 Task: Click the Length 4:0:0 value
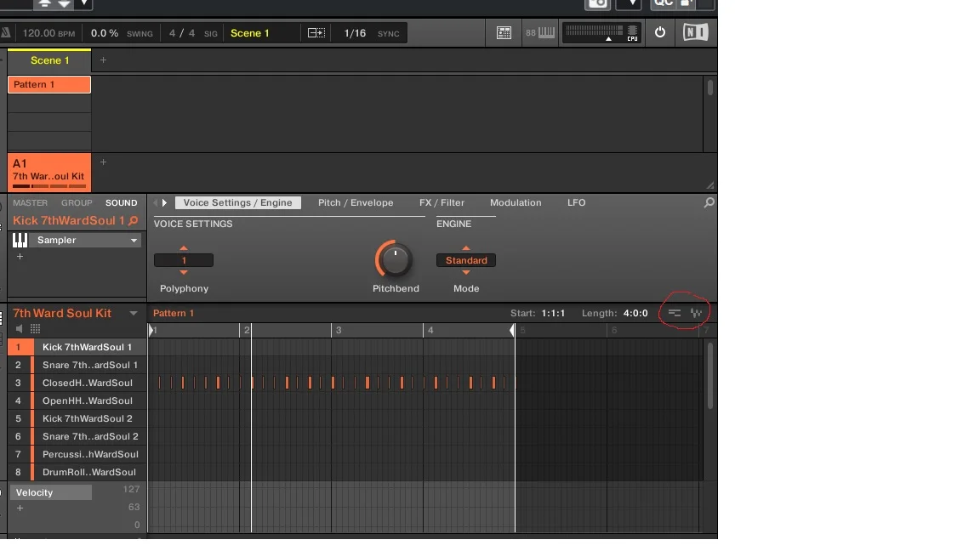pyautogui.click(x=635, y=313)
